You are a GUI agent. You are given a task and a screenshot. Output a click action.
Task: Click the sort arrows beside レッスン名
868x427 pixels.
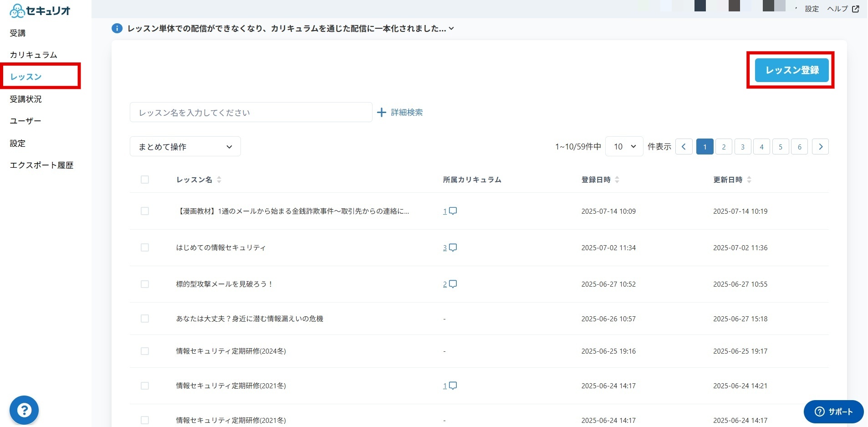(219, 180)
